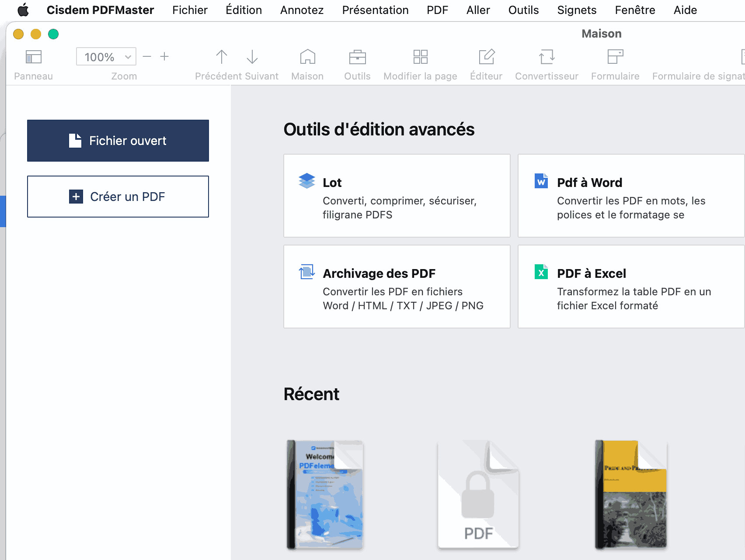Open the Fenêtre menu

click(x=635, y=10)
